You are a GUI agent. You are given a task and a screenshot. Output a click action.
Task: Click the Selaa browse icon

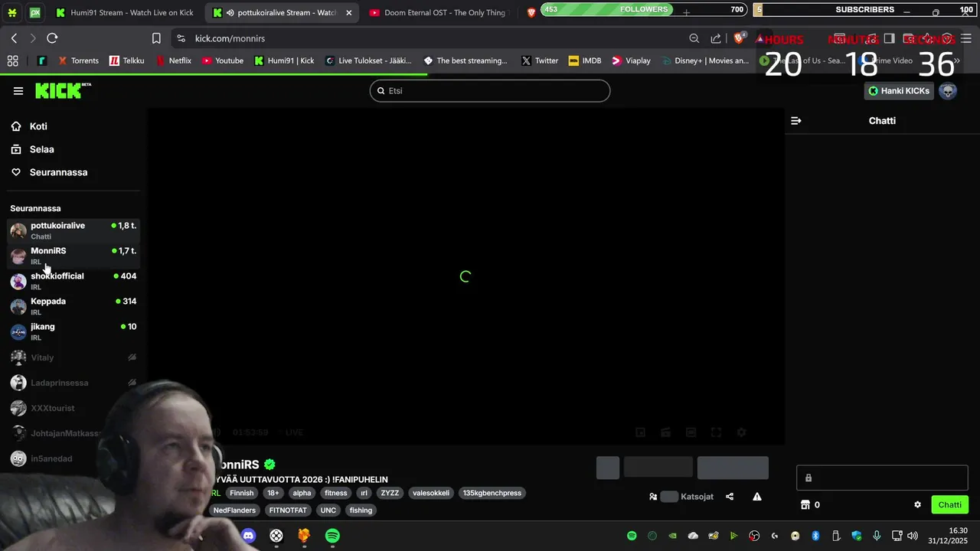point(16,149)
